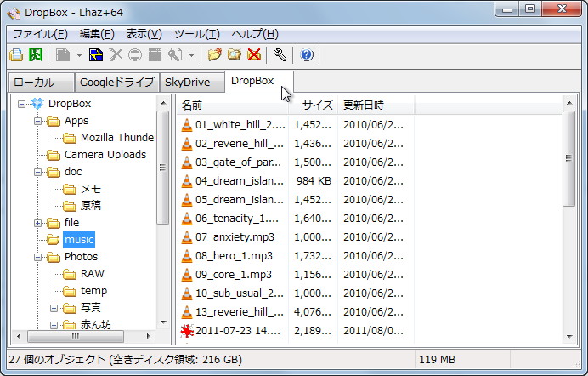Viewport: 588px width, 376px height.
Task: Select the temp folder under Photos
Action: [93, 291]
